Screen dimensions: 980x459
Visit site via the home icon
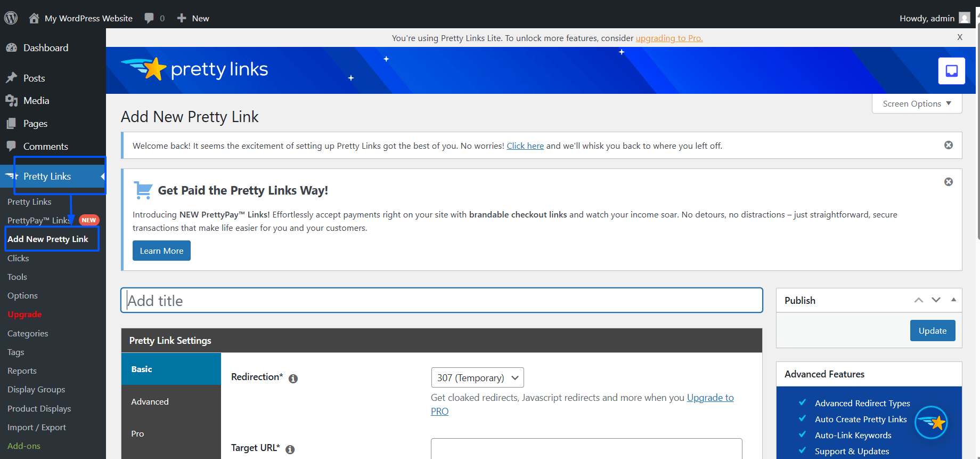(34, 18)
